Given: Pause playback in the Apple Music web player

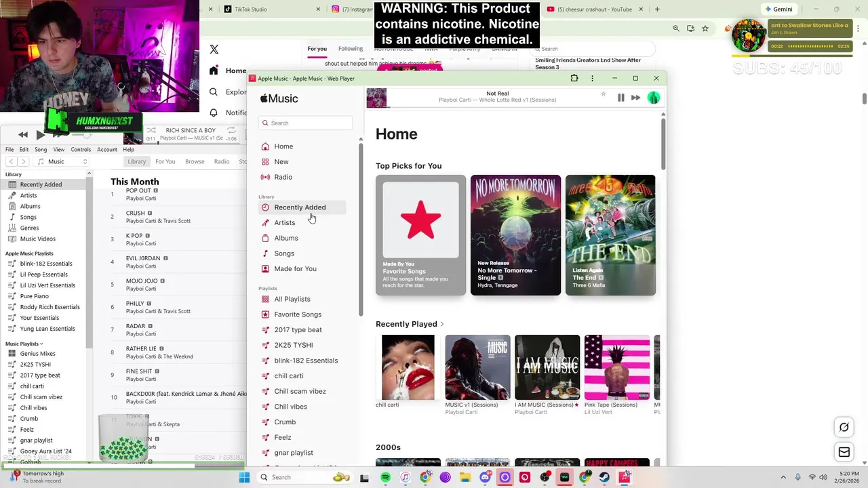Looking at the screenshot, I should [x=620, y=98].
